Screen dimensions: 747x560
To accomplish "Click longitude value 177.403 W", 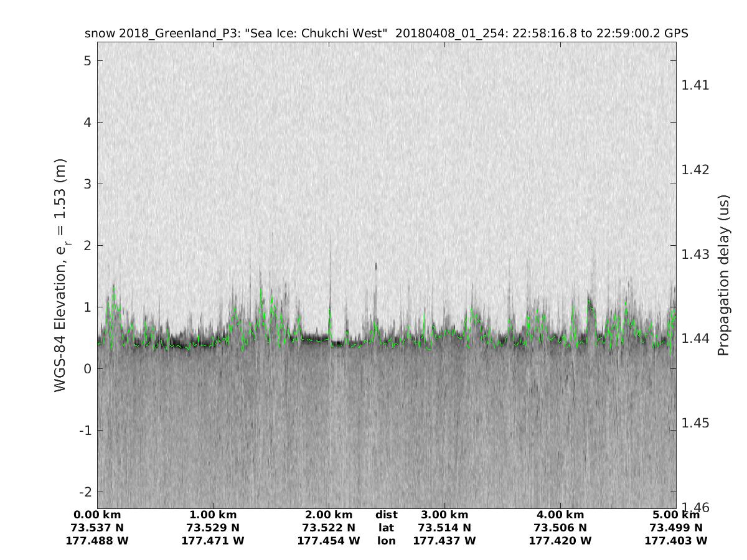I will pyautogui.click(x=676, y=541).
